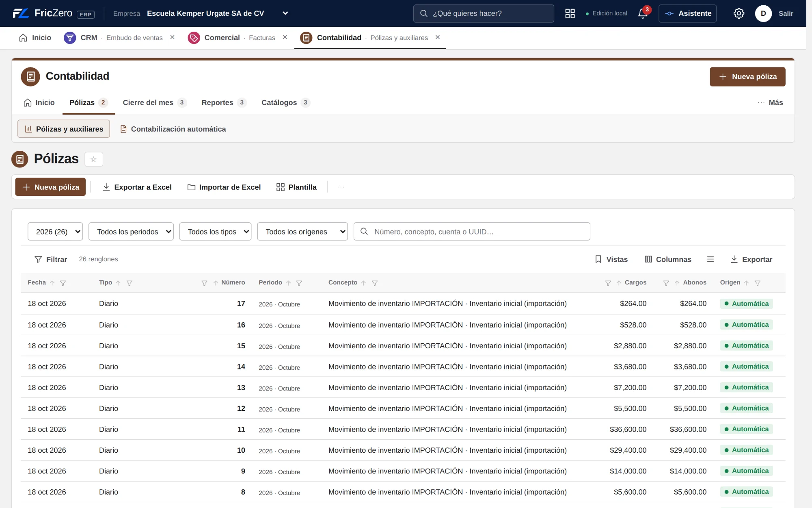The height and width of the screenshot is (508, 812).
Task: Filter the Cargos column funnel icon
Action: click(x=608, y=283)
